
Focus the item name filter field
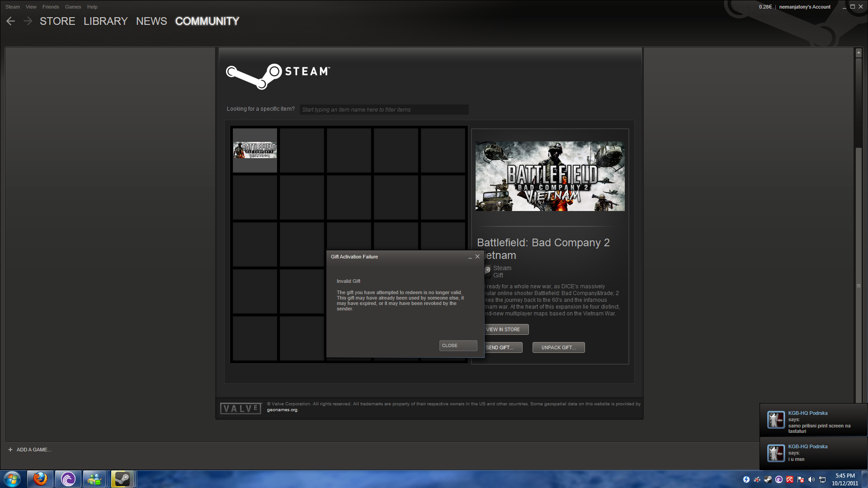tap(384, 109)
